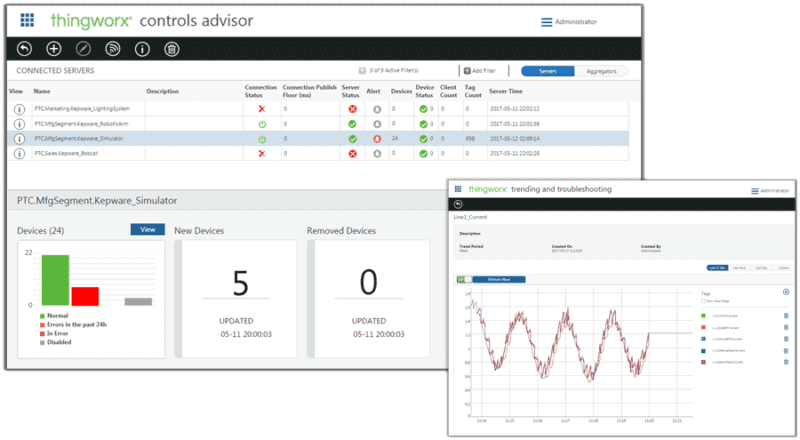This screenshot has width=800, height=440.
Task: Delete the tag with the maroon swatch
Action: click(786, 362)
